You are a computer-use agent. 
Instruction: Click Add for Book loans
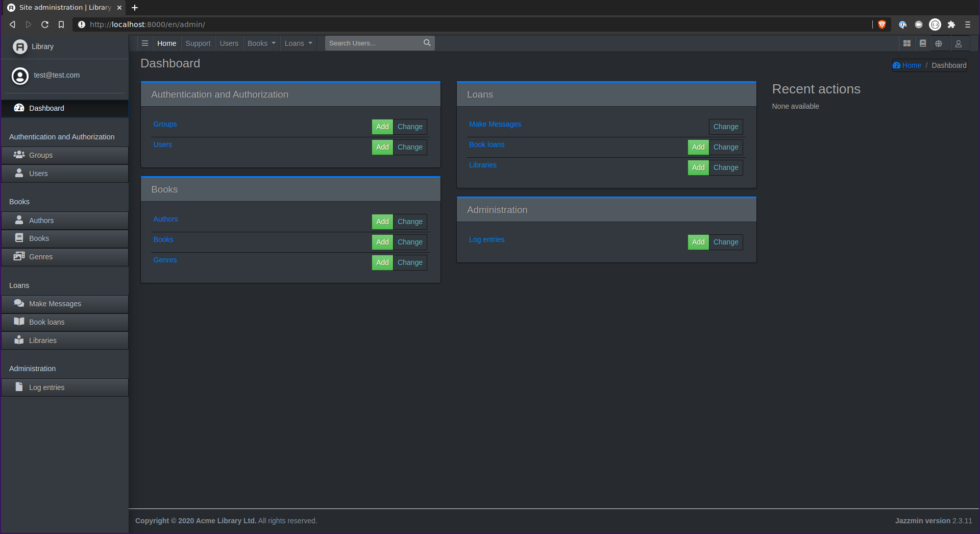[698, 147]
